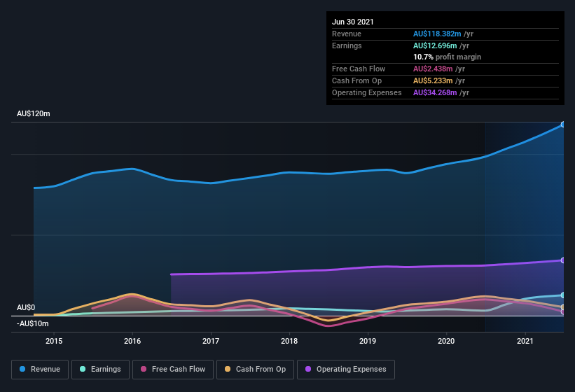Viewport: 575px width, 392px height.
Task: Click the blue dot in Revenue legend
Action: tap(22, 369)
